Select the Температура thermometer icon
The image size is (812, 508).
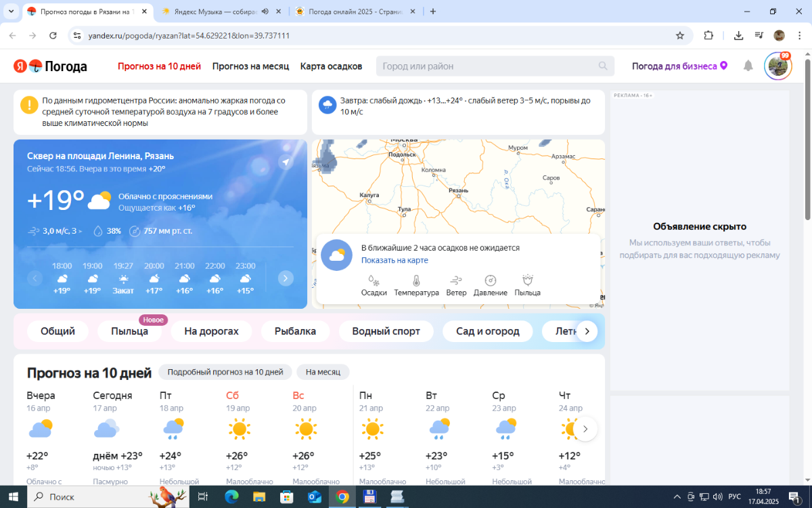point(416,280)
